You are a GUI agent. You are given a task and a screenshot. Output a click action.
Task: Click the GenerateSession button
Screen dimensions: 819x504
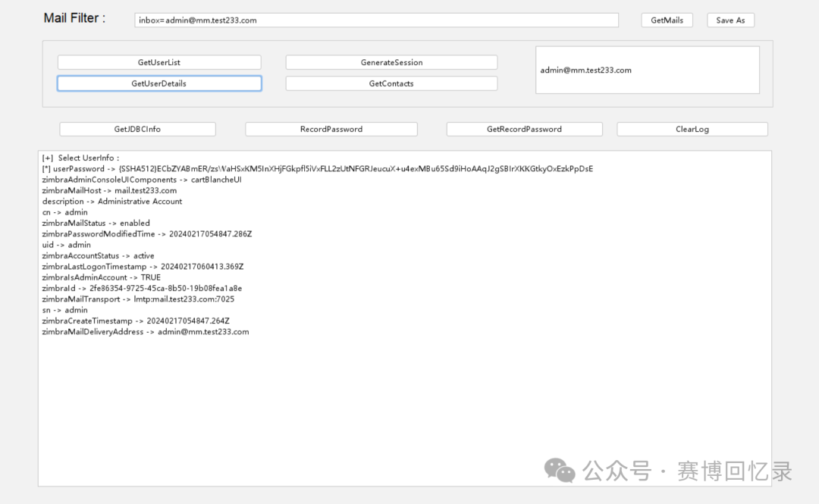391,62
